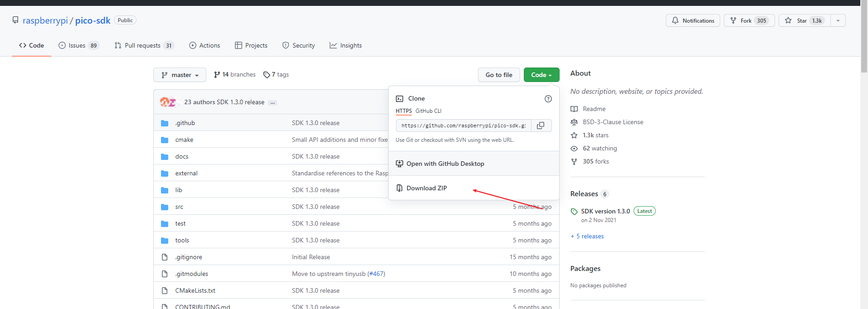The width and height of the screenshot is (868, 309).
Task: Open the Security tab
Action: pyautogui.click(x=298, y=45)
